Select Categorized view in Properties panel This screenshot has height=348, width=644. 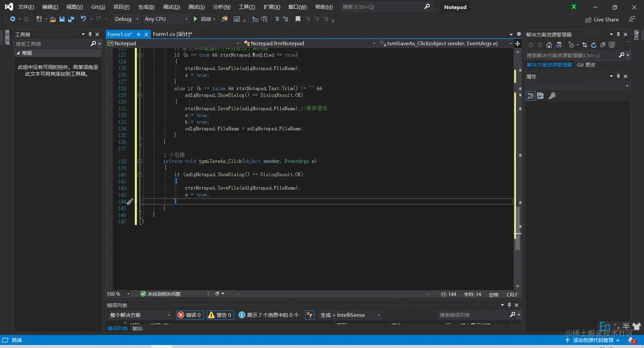531,96
